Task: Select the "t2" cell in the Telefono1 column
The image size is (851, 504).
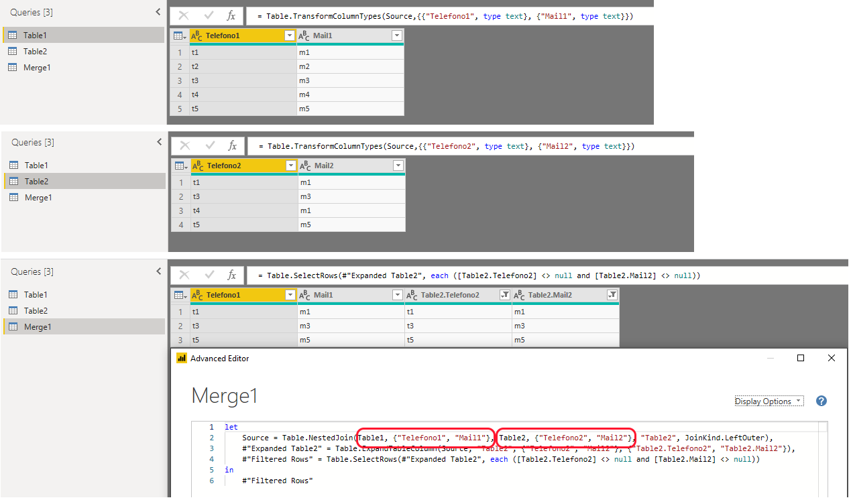Action: (243, 66)
